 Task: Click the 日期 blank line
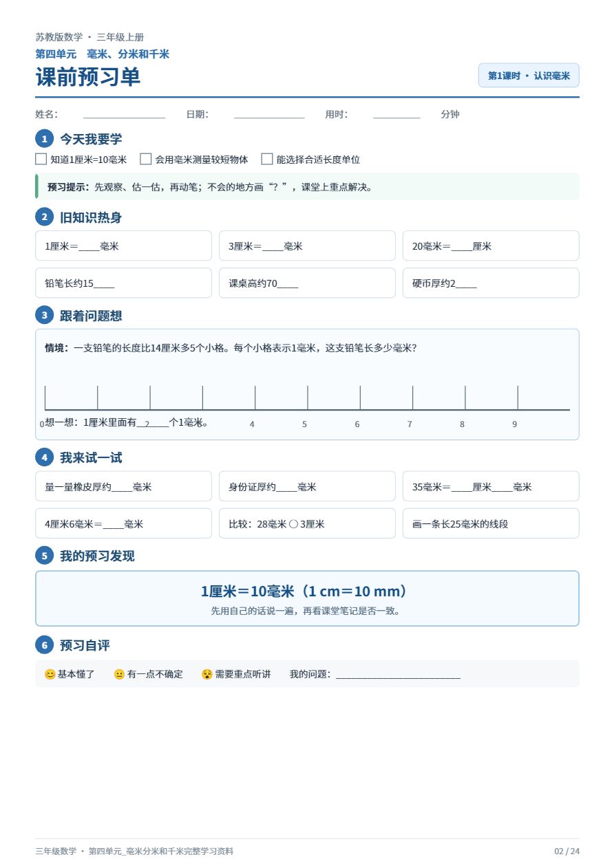(x=269, y=115)
